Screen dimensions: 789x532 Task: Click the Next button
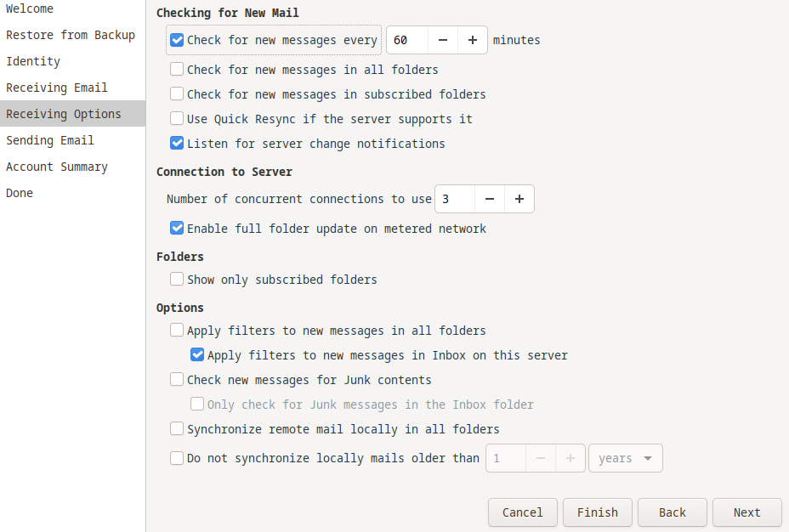point(746,512)
